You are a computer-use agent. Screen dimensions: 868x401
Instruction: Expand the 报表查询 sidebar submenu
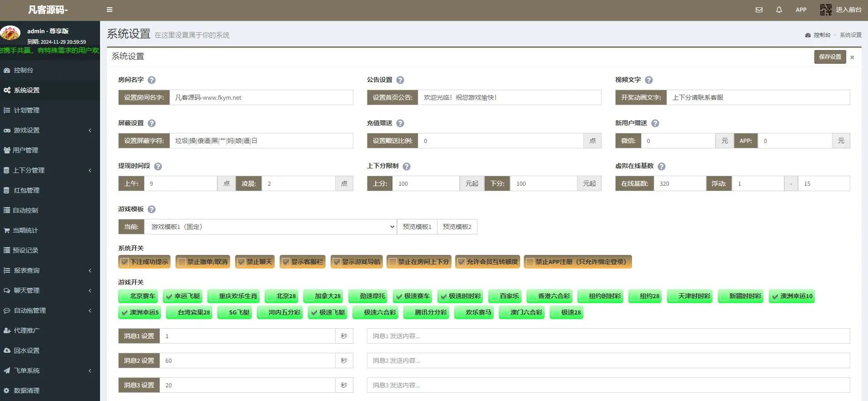(x=50, y=270)
